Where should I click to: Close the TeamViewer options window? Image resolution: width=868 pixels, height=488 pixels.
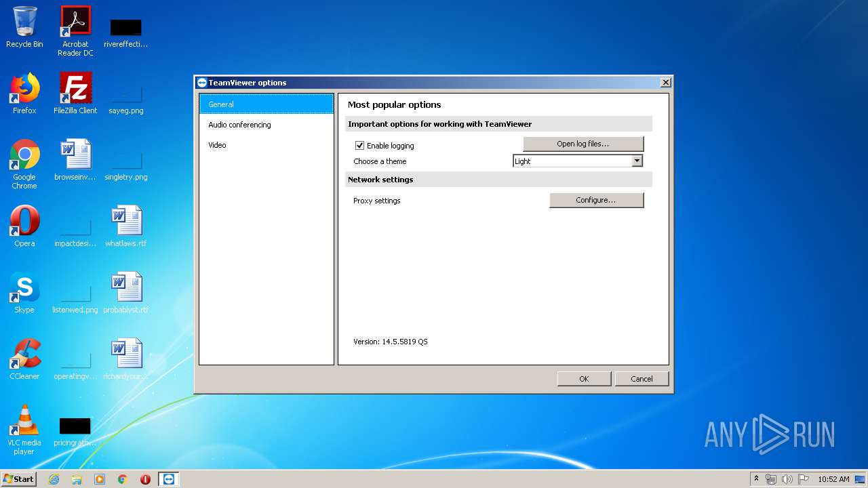[x=665, y=83]
